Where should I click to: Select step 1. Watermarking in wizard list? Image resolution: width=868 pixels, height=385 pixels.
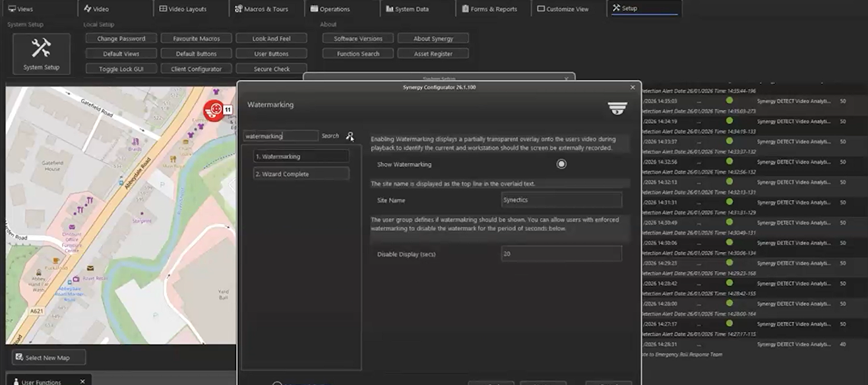(301, 156)
